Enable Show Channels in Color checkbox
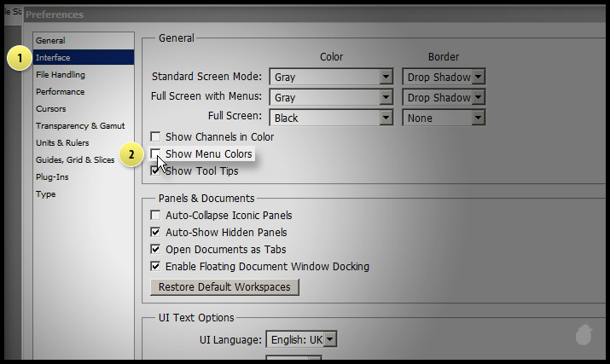The image size is (610, 364). pyautogui.click(x=155, y=137)
